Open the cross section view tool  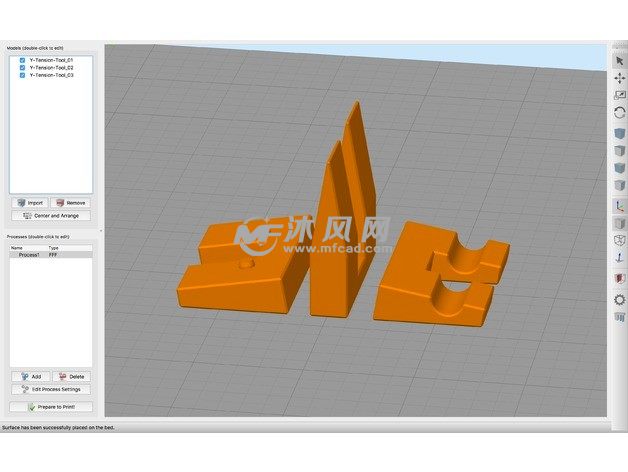(x=619, y=278)
